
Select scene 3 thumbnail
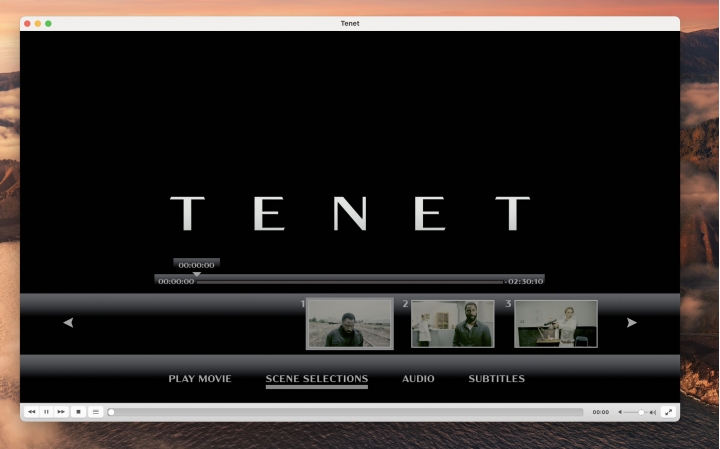556,324
